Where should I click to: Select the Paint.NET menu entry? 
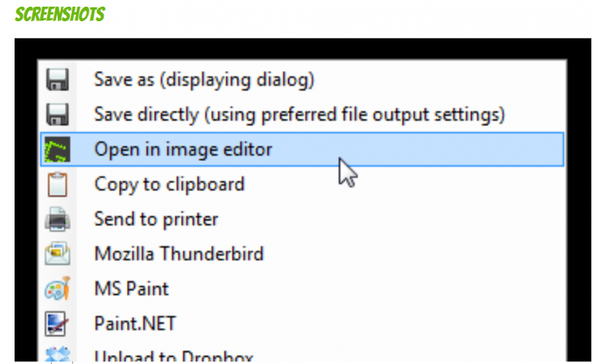pos(135,323)
